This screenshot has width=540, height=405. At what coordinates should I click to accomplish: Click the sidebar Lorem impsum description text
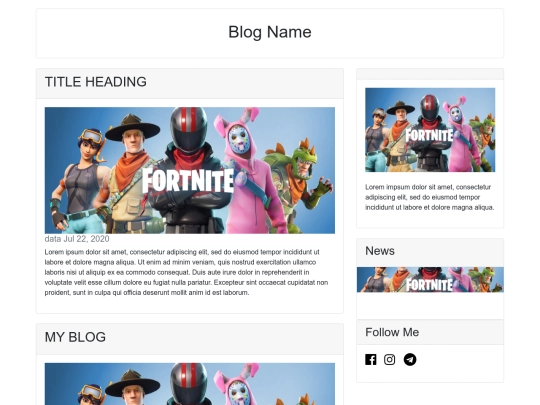point(429,197)
